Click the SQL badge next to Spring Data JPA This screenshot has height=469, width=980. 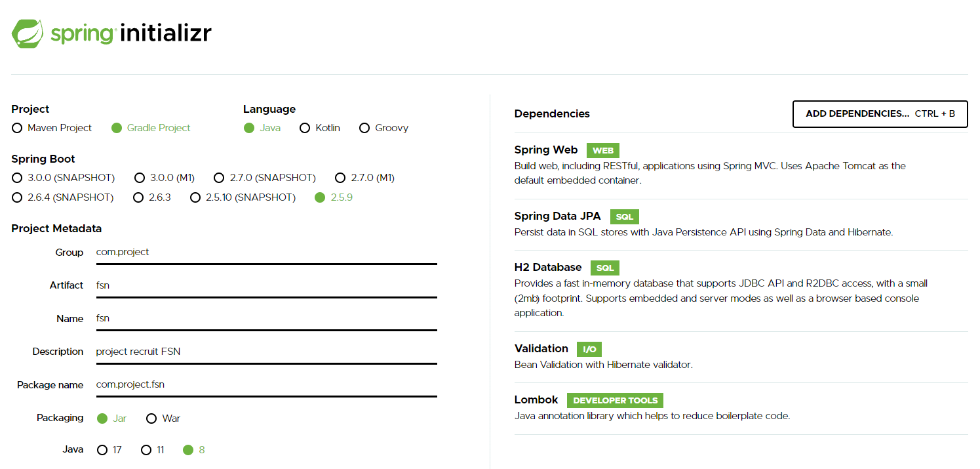[x=623, y=216]
